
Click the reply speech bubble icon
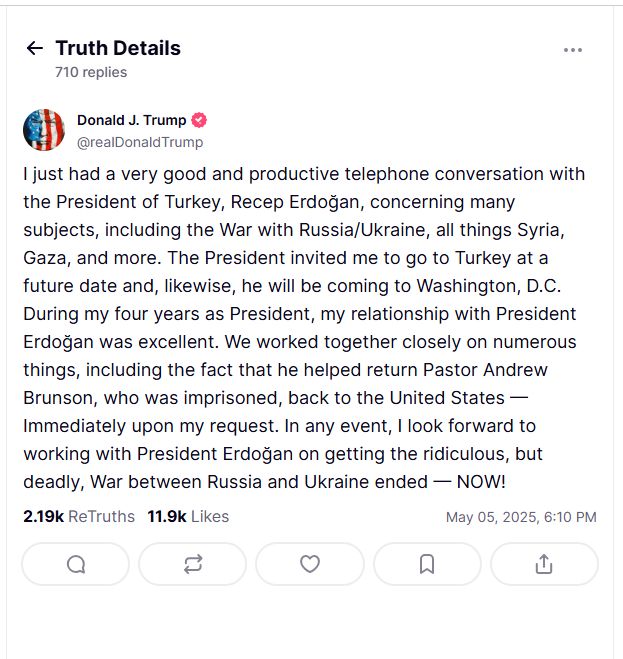click(76, 564)
